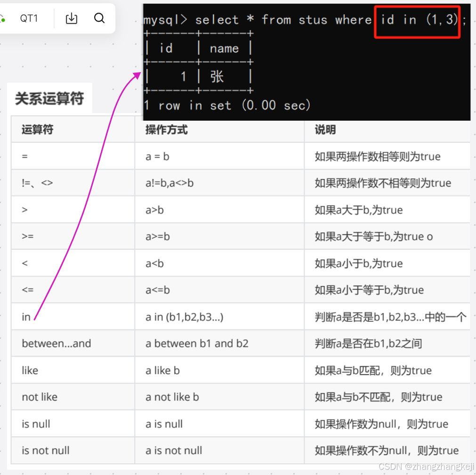476x475 pixels.
Task: Select the '>' operator cell
Action: click(x=73, y=209)
